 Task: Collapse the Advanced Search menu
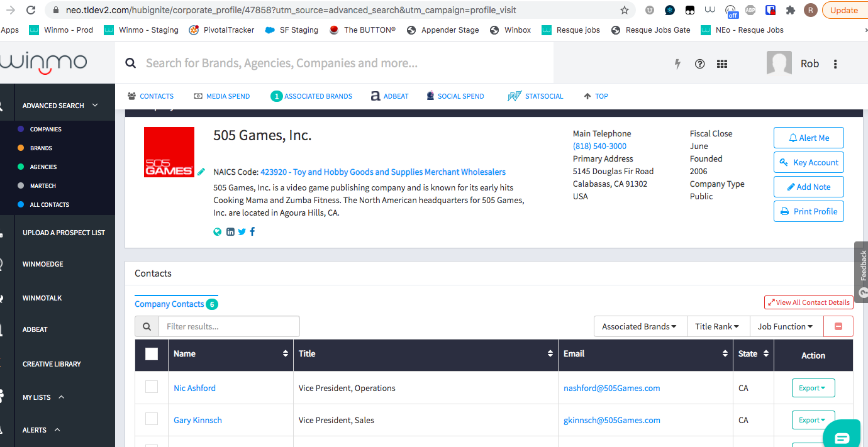click(95, 105)
